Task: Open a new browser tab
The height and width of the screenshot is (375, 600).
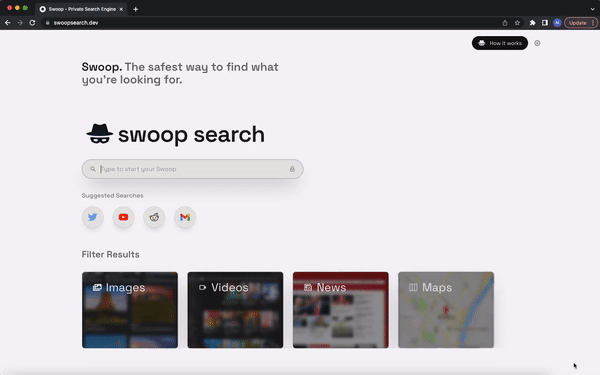Action: pos(135,9)
